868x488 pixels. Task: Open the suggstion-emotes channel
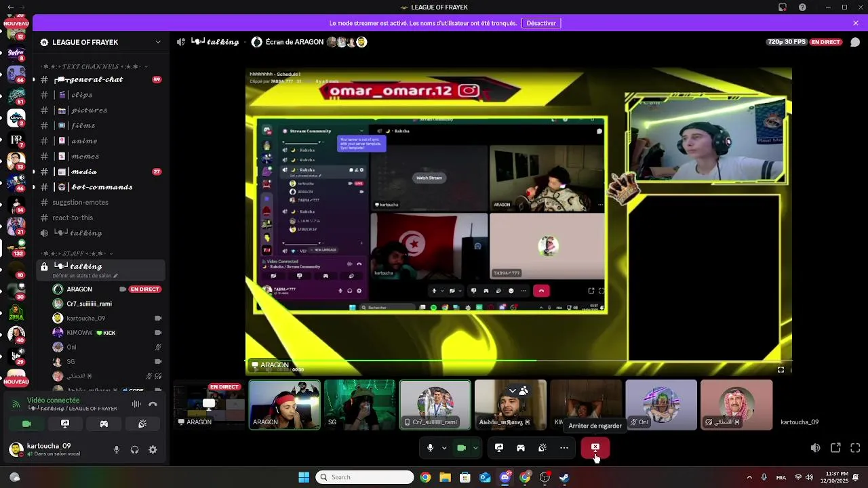click(100, 202)
